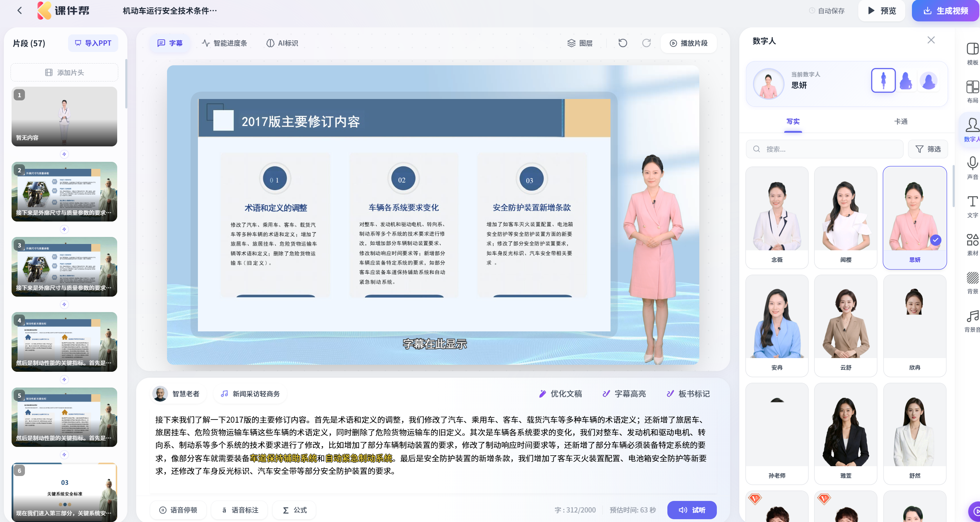The width and height of the screenshot is (980, 522).
Task: Click the 试听 audition button
Action: click(692, 510)
